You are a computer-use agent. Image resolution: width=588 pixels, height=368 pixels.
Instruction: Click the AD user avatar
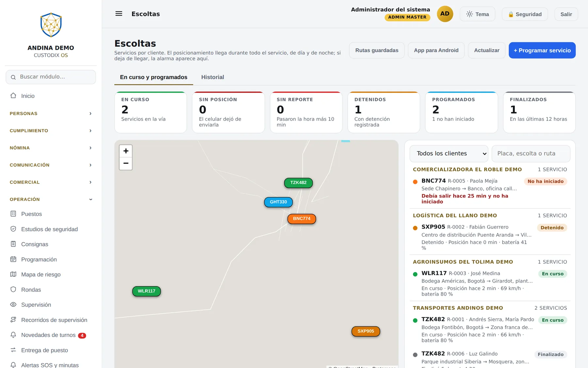tap(445, 14)
